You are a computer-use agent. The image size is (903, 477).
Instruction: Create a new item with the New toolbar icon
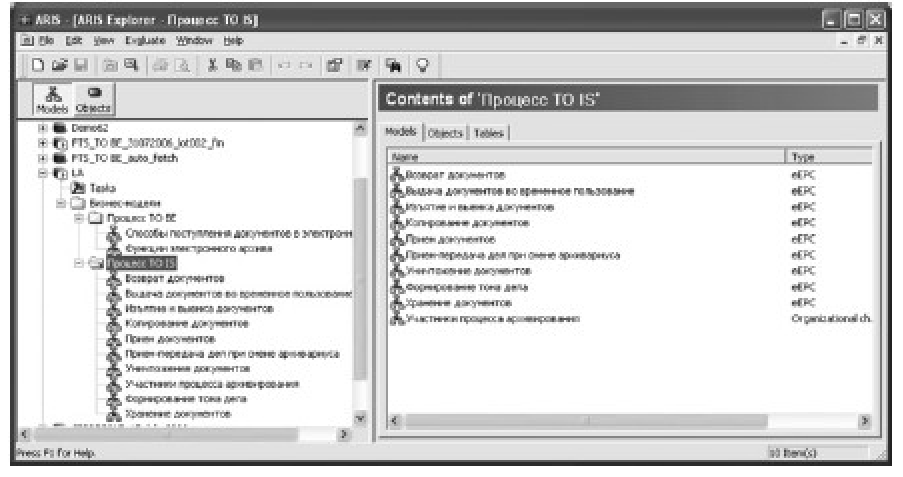click(38, 65)
